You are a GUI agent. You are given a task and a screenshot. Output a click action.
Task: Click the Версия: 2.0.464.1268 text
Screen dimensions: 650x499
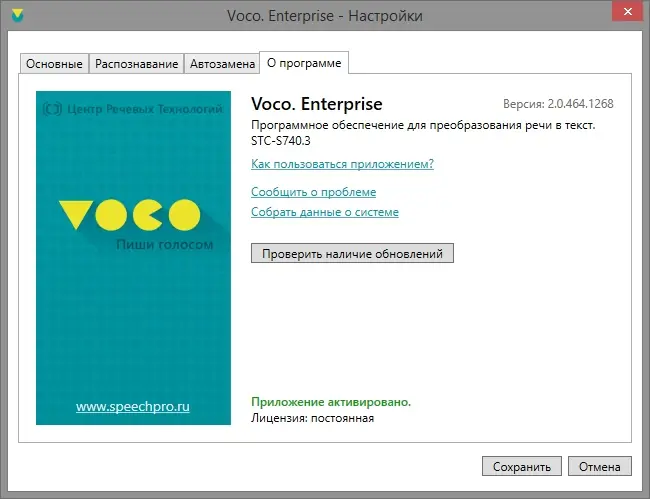pos(558,104)
